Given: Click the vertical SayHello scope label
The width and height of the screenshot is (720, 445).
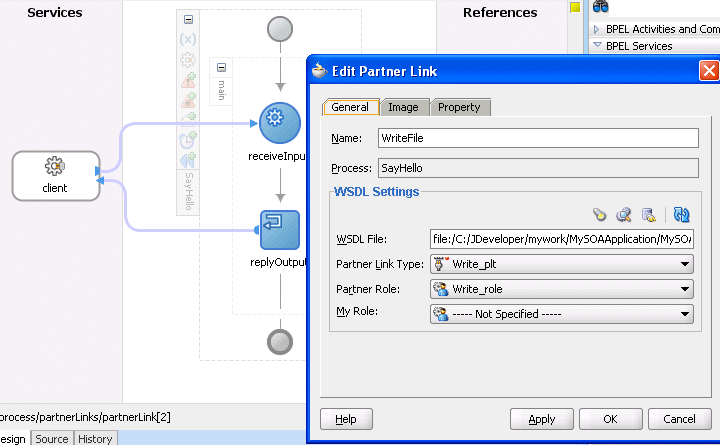Looking at the screenshot, I should coord(189,192).
